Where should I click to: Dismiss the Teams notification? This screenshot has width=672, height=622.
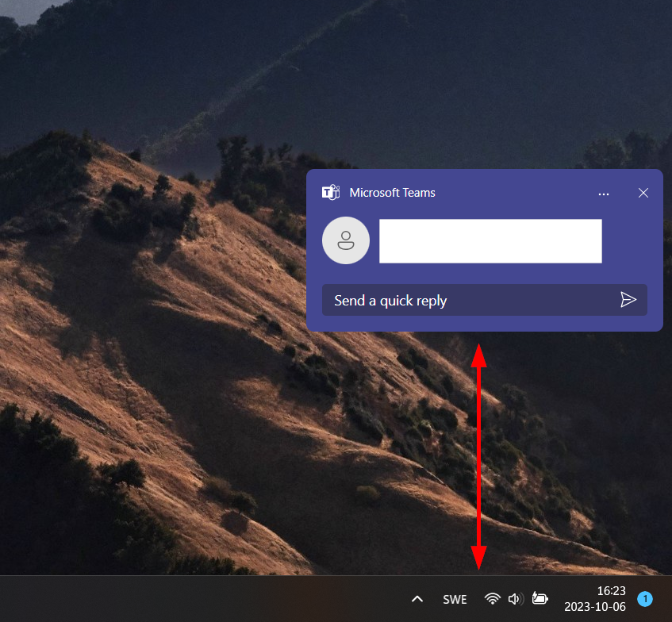pyautogui.click(x=643, y=193)
